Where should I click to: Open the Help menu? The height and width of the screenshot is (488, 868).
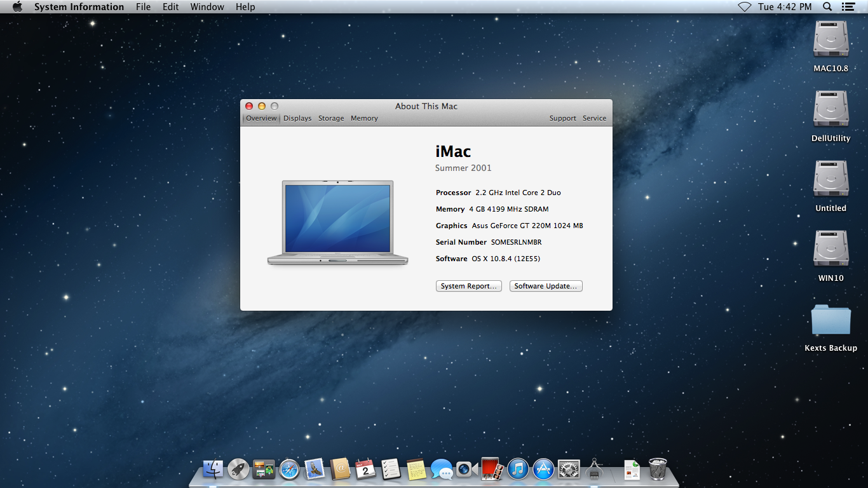point(245,7)
